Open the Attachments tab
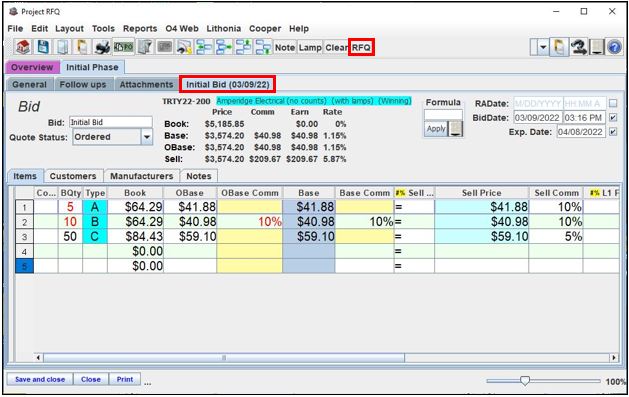Screen dimensions: 629x397 pos(146,84)
